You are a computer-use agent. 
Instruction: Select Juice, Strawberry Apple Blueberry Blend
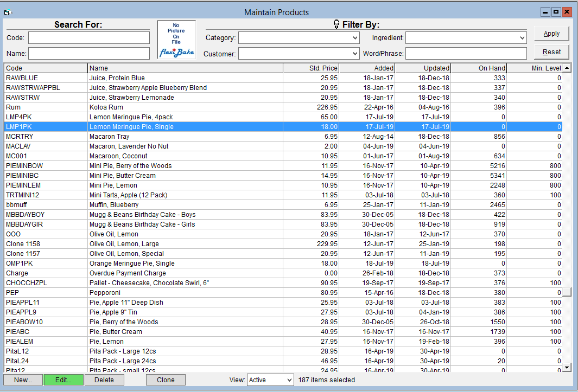[x=283, y=88]
